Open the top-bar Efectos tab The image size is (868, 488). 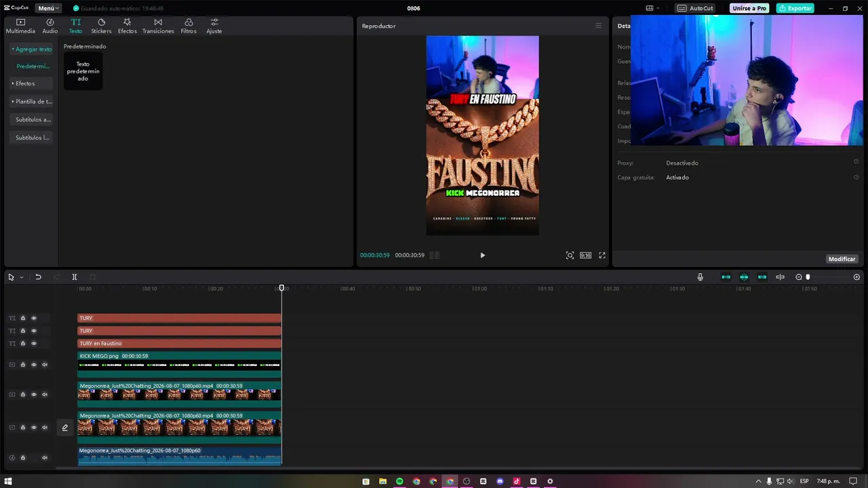(x=127, y=26)
